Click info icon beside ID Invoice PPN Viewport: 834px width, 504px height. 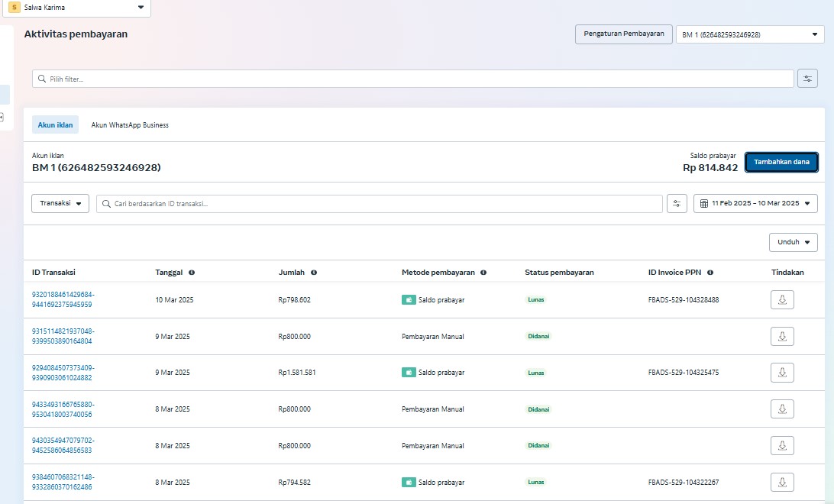click(x=710, y=273)
